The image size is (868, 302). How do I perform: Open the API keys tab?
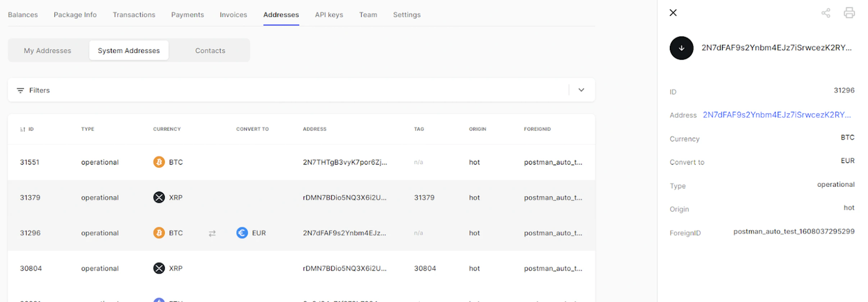click(x=329, y=15)
